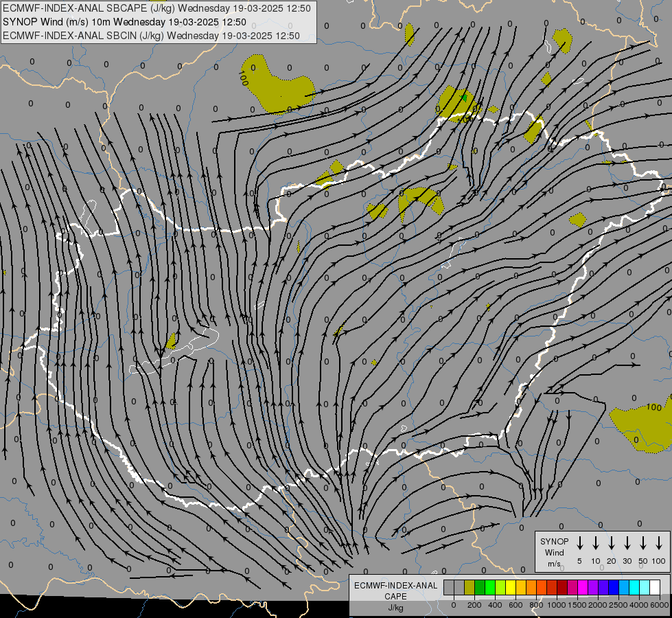This screenshot has height=618, width=672.
Task: Select the dark green CAPE legend swatch
Action: tap(480, 587)
